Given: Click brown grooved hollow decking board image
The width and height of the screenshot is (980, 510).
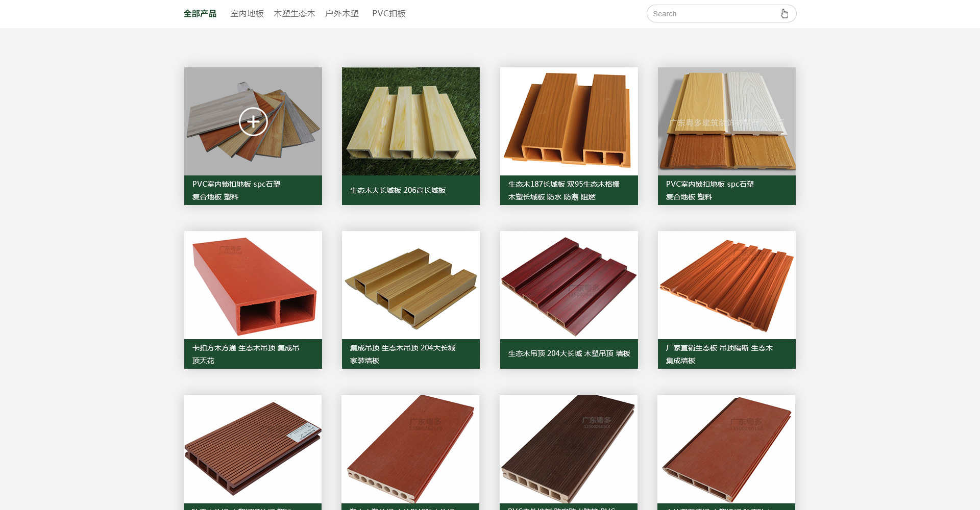Looking at the screenshot, I should coord(253,449).
